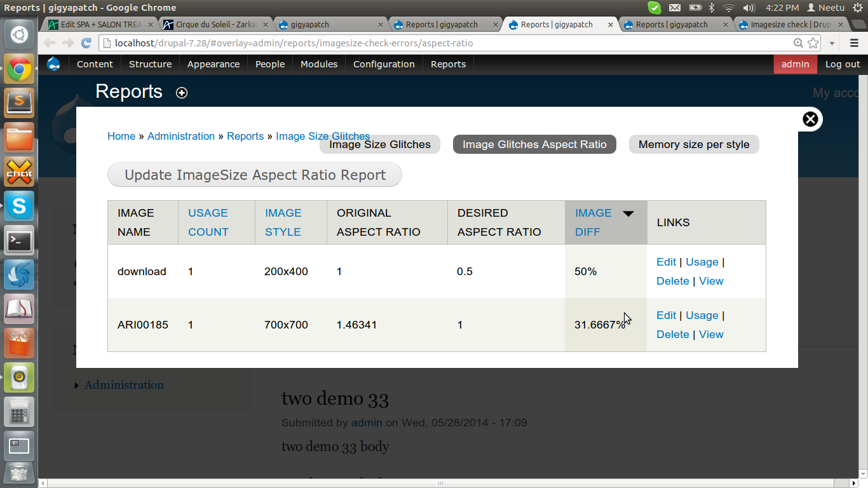Click Usage link in the ARI00185 row
The image size is (868, 488).
tap(702, 315)
